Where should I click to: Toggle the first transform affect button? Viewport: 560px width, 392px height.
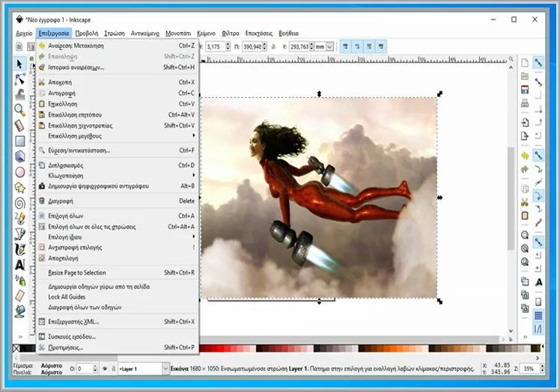(345, 46)
